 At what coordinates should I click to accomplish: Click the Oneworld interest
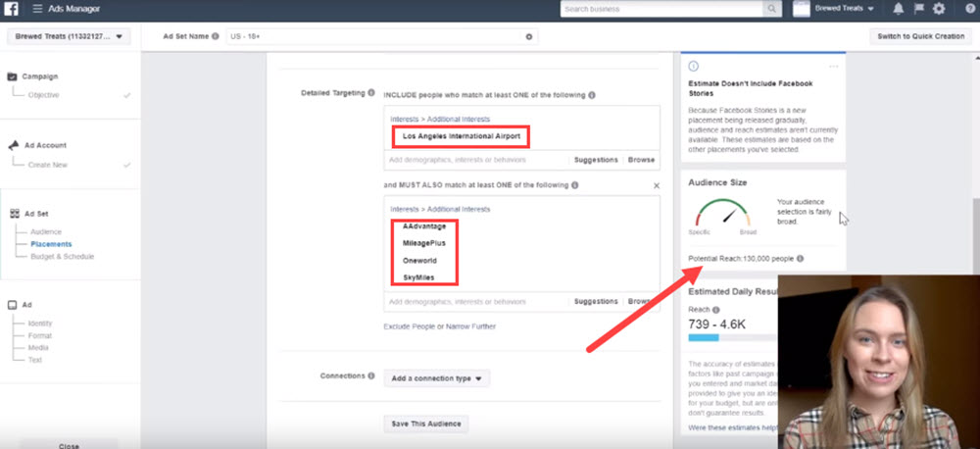[x=419, y=261]
